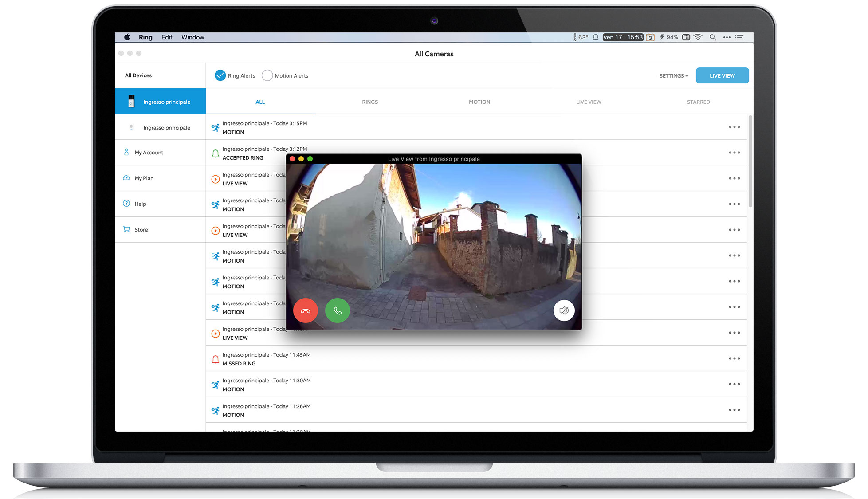Image resolution: width=868 pixels, height=499 pixels.
Task: Click the My Account person icon
Action: pos(126,152)
